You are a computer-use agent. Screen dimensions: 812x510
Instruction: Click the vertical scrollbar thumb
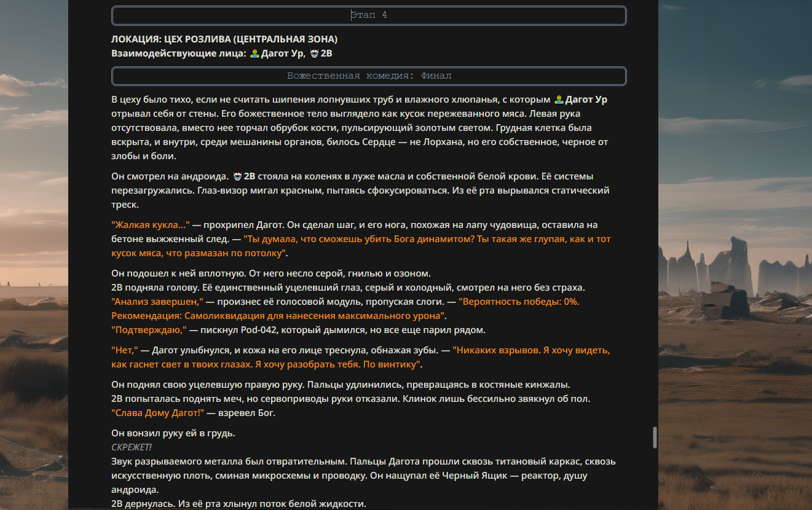point(655,437)
